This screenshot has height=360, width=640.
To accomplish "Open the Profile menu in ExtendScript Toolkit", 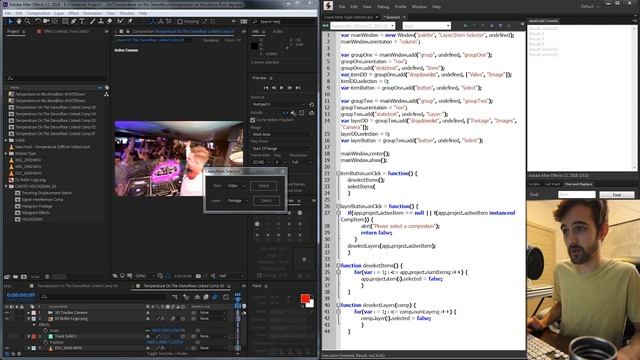I will [x=400, y=7].
